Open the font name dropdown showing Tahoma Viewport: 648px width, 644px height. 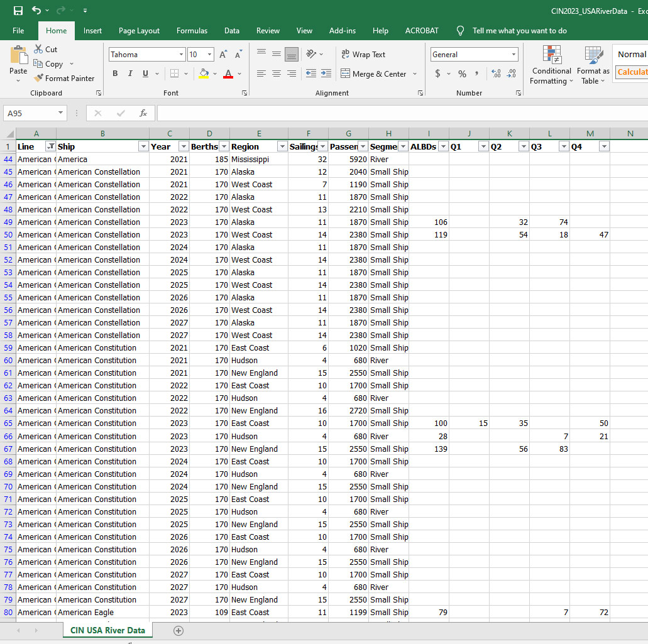(181, 55)
